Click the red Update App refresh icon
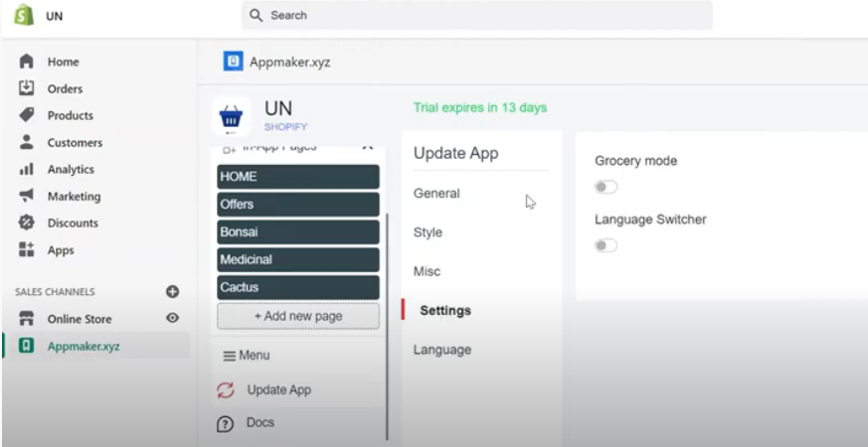This screenshot has height=447, width=868. pos(226,390)
